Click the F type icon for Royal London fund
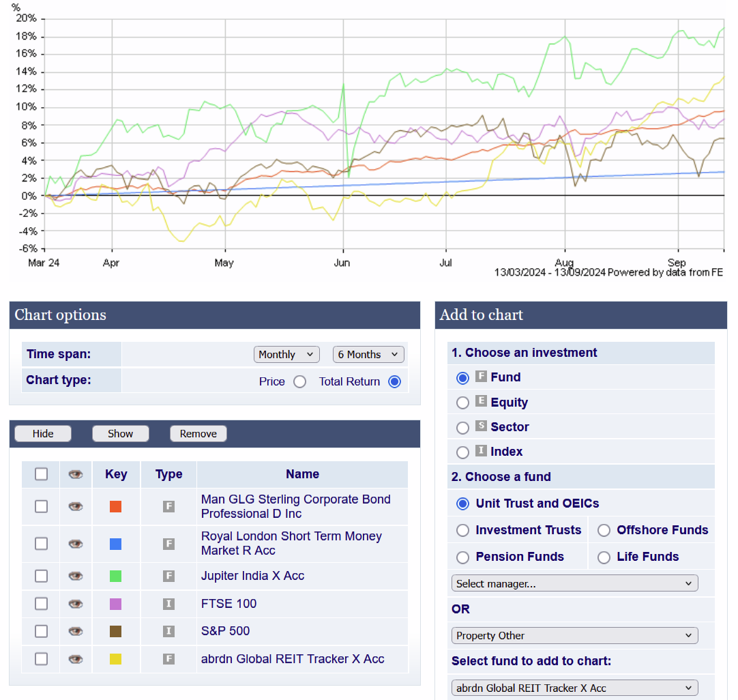738x700 pixels. point(168,544)
